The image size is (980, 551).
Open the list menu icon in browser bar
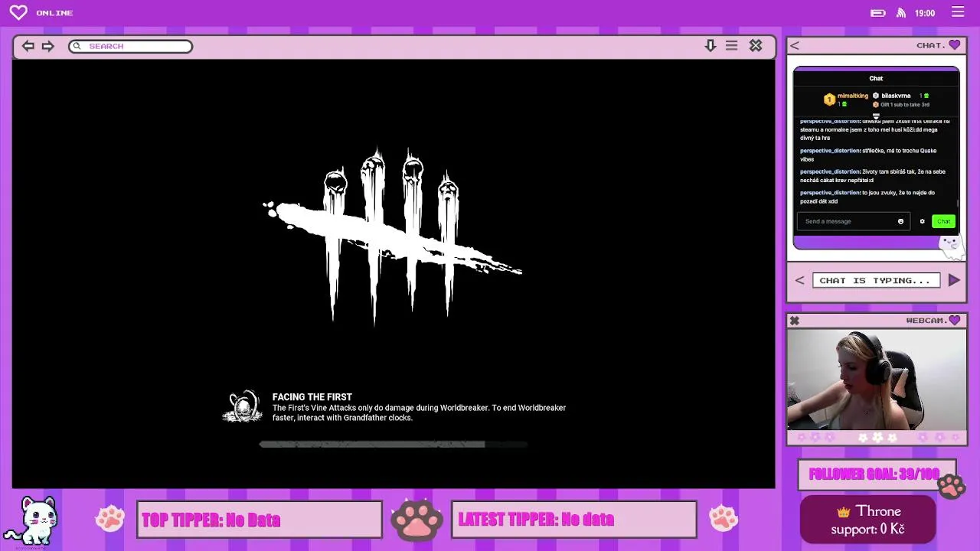[x=732, y=46]
